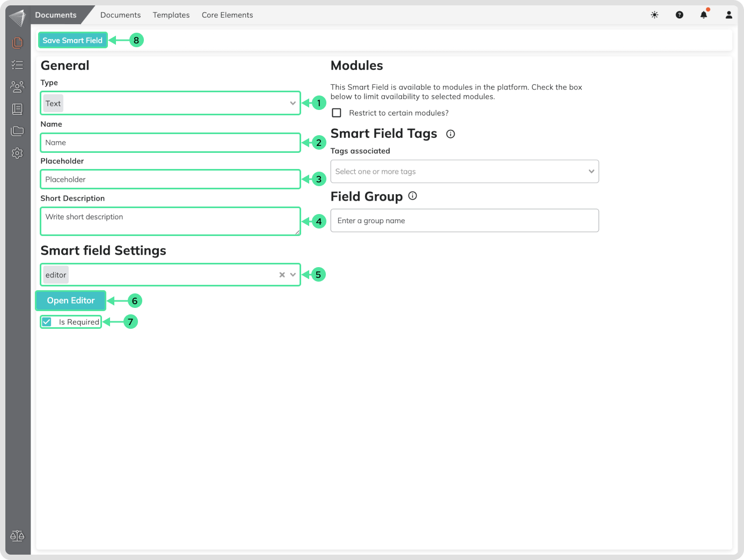This screenshot has height=560, width=744.
Task: Click the help question mark icon
Action: (679, 15)
